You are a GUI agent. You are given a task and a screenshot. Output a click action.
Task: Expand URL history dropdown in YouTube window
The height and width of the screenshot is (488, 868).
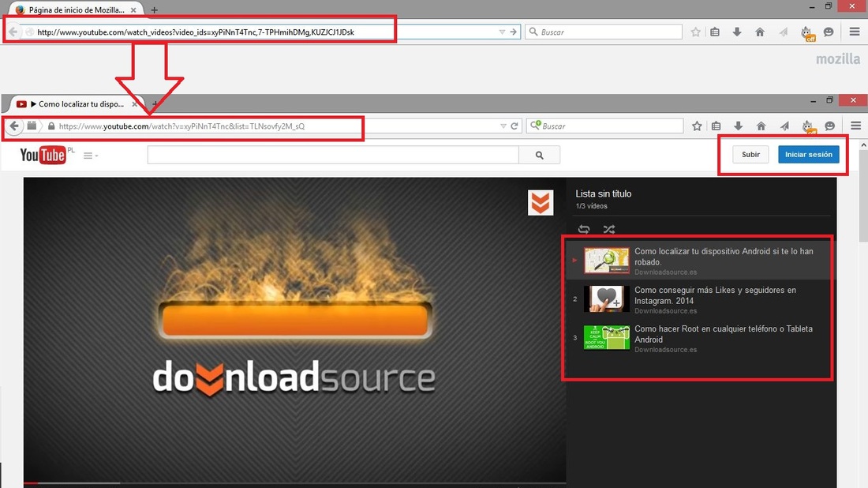(503, 126)
